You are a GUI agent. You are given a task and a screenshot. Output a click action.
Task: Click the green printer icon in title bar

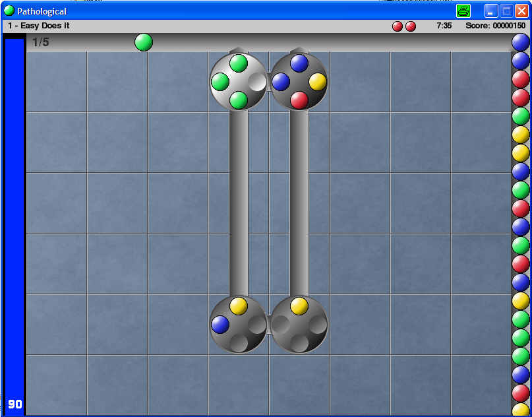[463, 11]
